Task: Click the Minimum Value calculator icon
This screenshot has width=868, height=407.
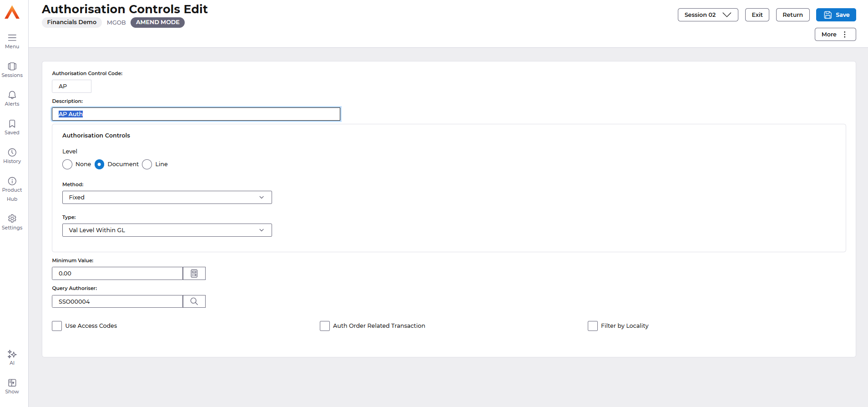Action: 194,274
